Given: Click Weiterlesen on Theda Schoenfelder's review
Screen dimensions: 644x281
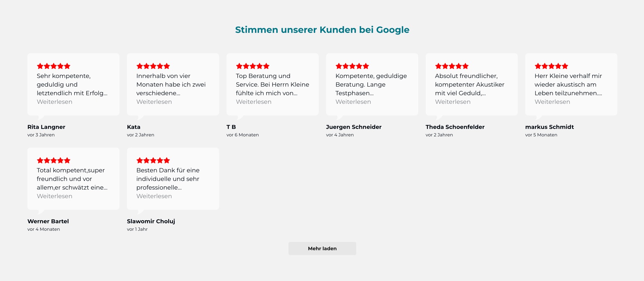Looking at the screenshot, I should pyautogui.click(x=453, y=102).
